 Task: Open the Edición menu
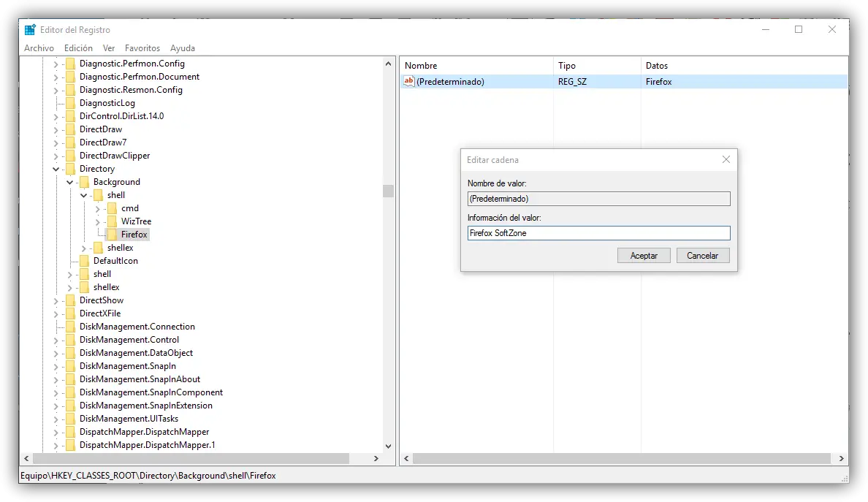[78, 48]
